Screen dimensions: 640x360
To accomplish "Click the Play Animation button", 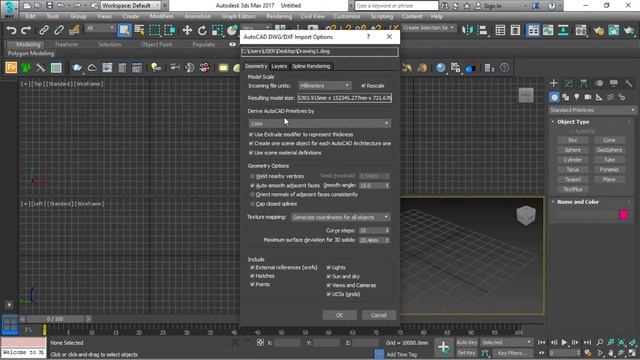I will point(564,342).
